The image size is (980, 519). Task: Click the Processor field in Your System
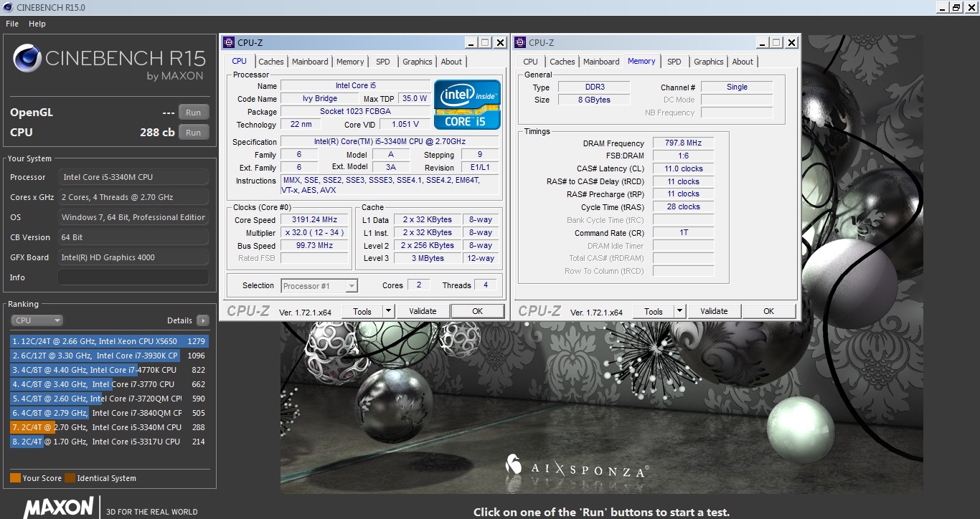point(133,177)
